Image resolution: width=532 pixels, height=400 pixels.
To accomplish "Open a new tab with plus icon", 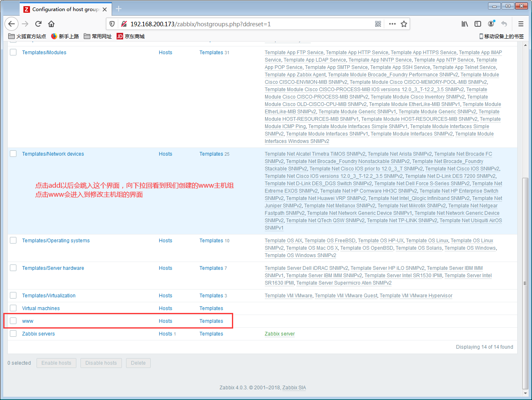I will 119,9.
